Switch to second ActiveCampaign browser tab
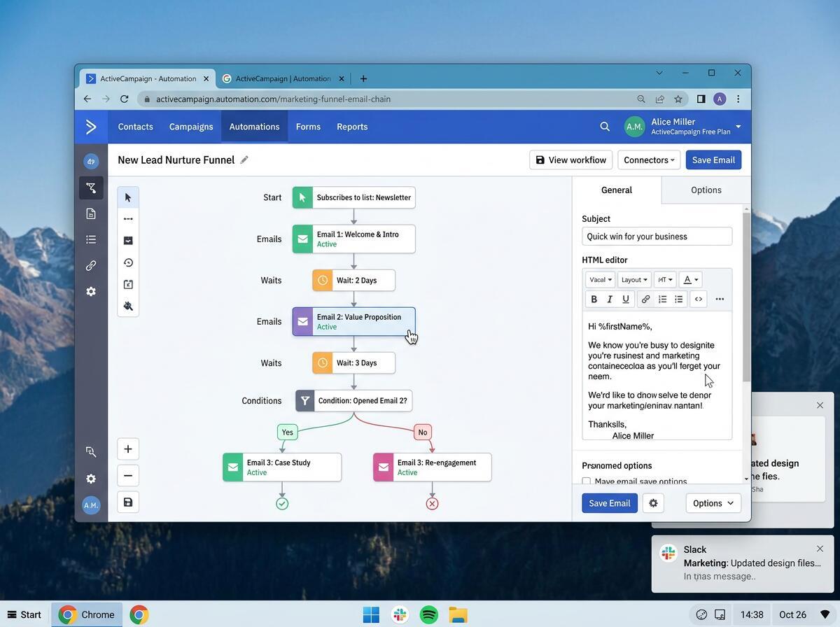The width and height of the screenshot is (840, 627). coord(283,78)
